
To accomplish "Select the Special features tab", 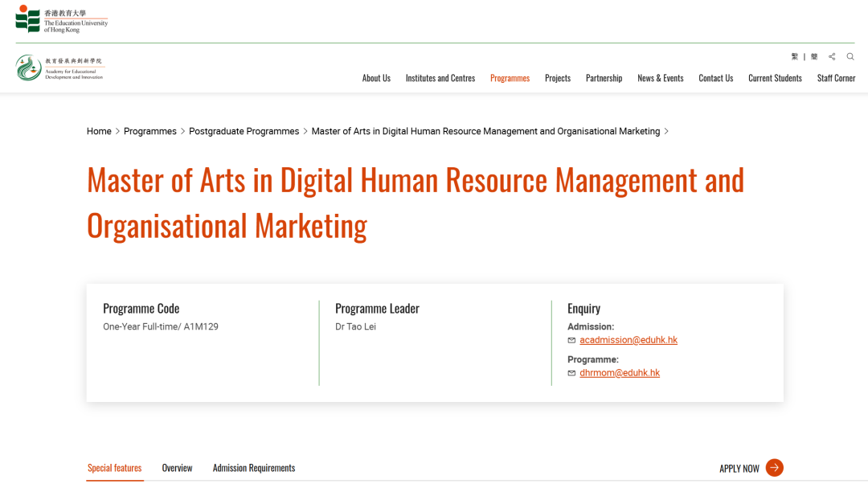I will pos(114,468).
